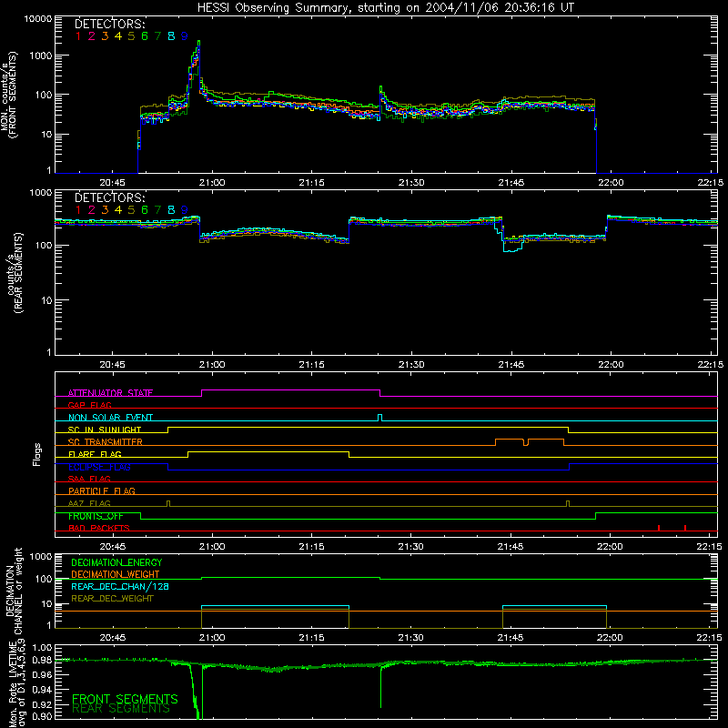The height and width of the screenshot is (728, 728).
Task: Click the FRONT SEGMENTS livetime legend label
Action: [125, 699]
